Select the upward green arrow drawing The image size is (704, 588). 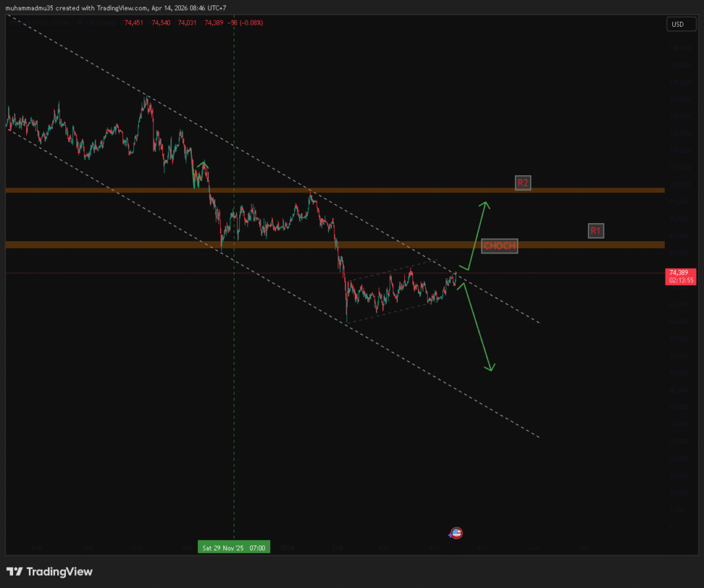pyautogui.click(x=477, y=235)
